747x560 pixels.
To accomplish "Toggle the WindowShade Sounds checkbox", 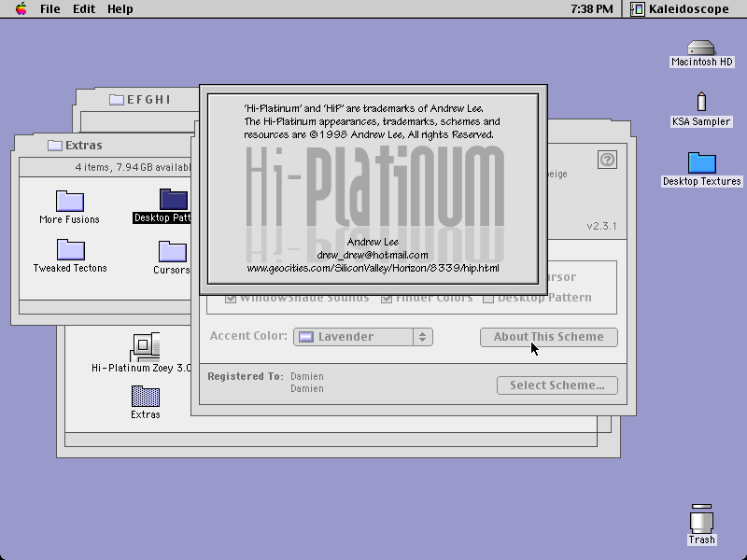I will (x=231, y=299).
